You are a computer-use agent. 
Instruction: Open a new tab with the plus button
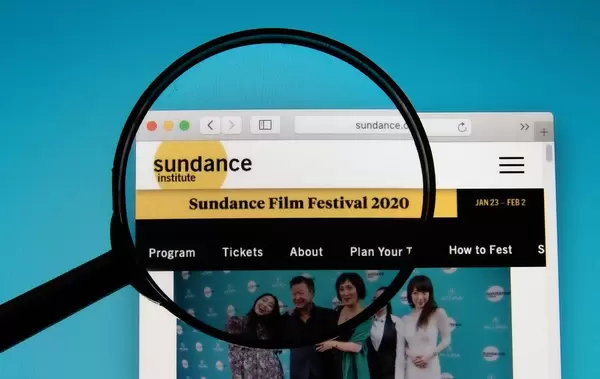tap(544, 132)
